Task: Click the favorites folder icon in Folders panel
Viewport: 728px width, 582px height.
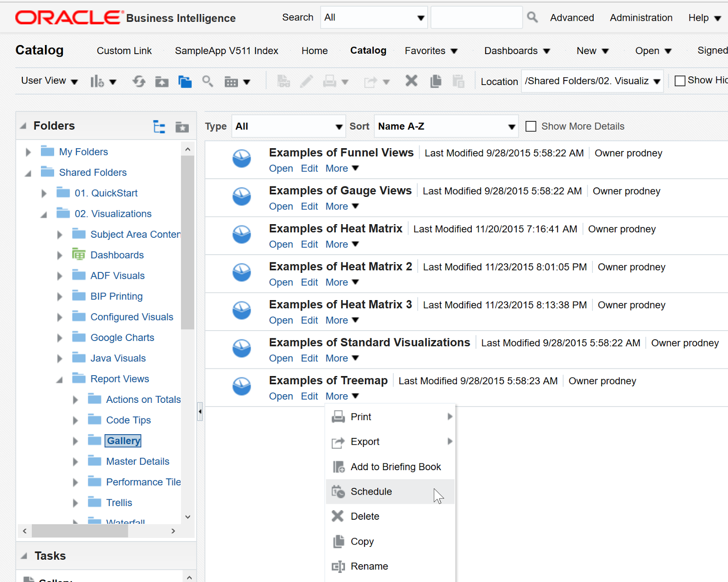Action: [182, 126]
